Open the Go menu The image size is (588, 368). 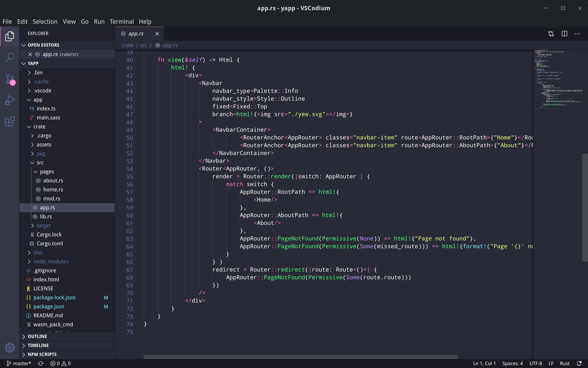[x=85, y=22]
